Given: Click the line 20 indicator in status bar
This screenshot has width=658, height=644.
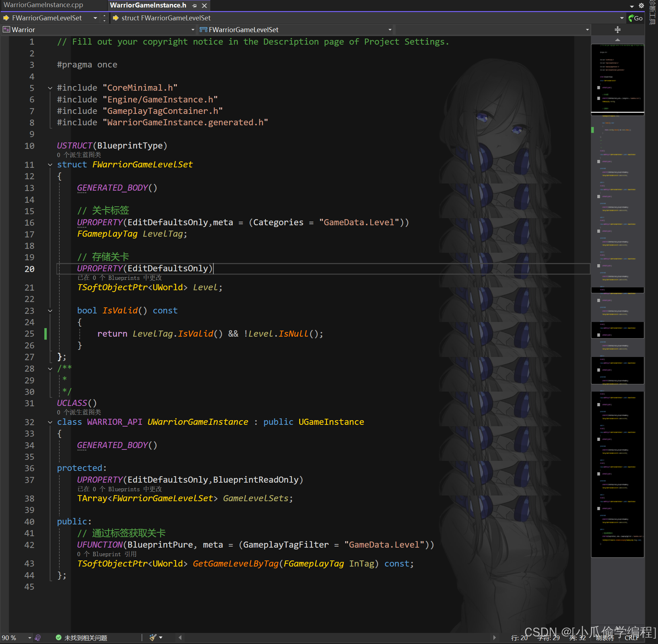Looking at the screenshot, I should (519, 638).
